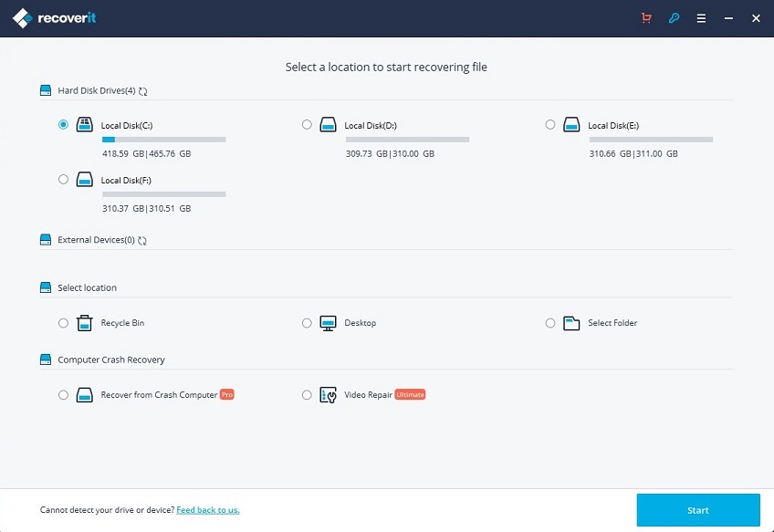Select the Local Disk(D:) radio button
The height and width of the screenshot is (532, 774).
[307, 124]
